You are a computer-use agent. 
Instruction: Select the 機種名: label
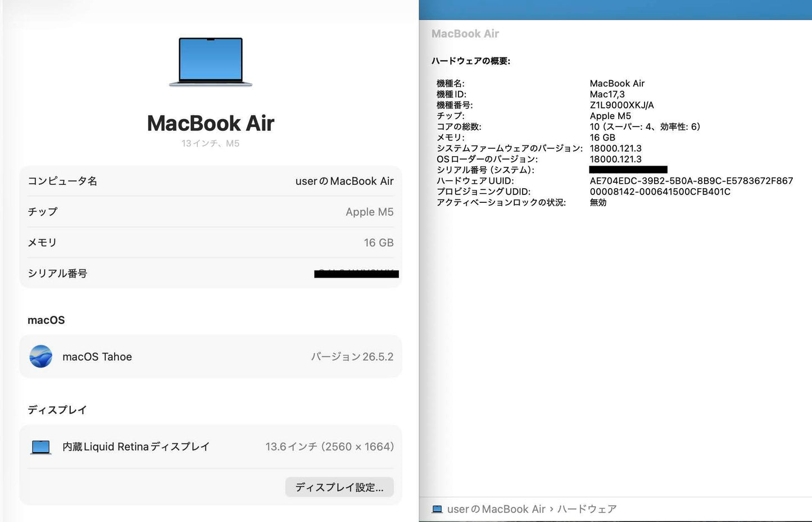click(451, 83)
